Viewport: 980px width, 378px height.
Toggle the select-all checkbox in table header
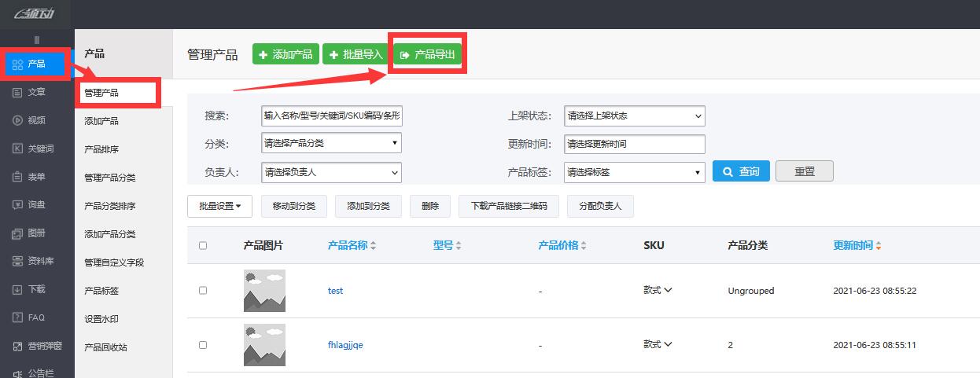[203, 245]
